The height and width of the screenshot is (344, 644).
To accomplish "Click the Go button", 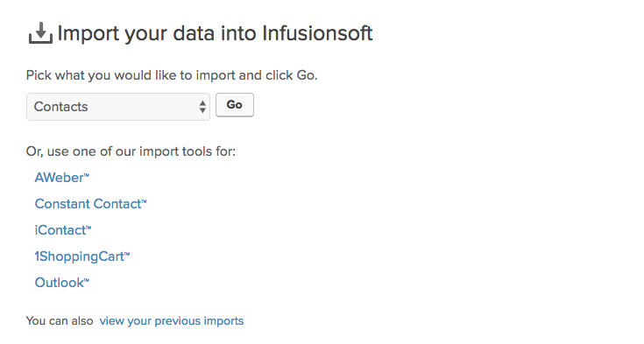I will coord(235,105).
